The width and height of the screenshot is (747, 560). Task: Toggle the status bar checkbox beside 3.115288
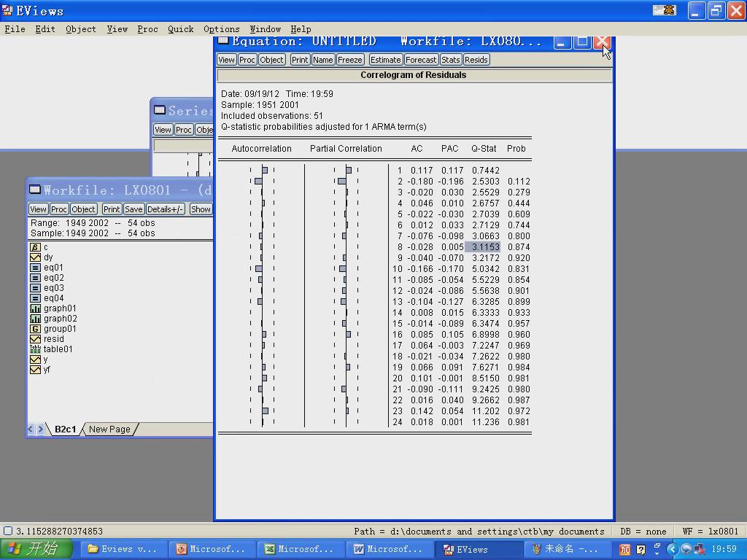pos(7,531)
